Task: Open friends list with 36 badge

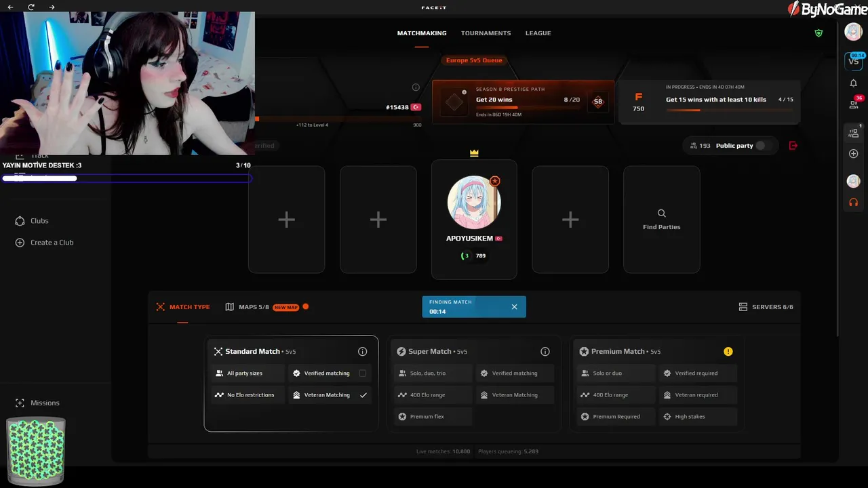Action: click(x=854, y=104)
